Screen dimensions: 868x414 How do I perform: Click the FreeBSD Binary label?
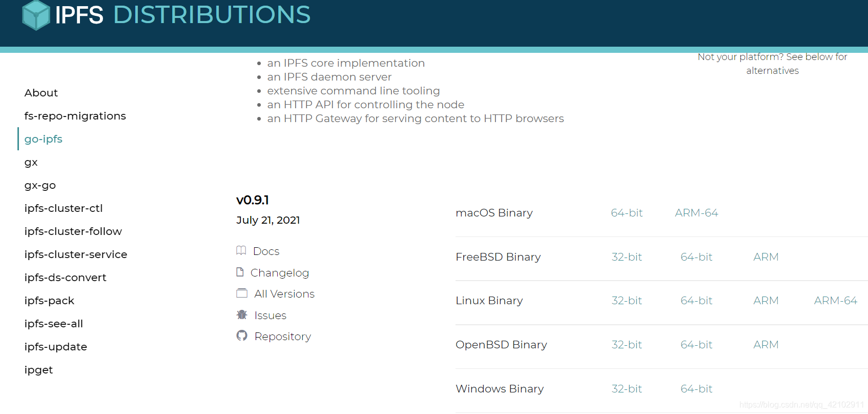(498, 257)
